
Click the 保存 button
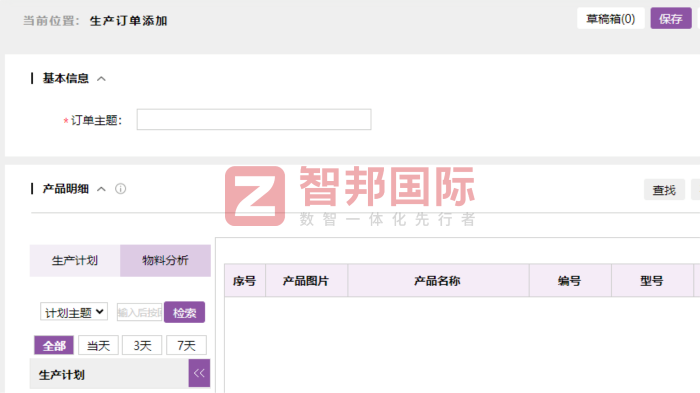pos(671,18)
